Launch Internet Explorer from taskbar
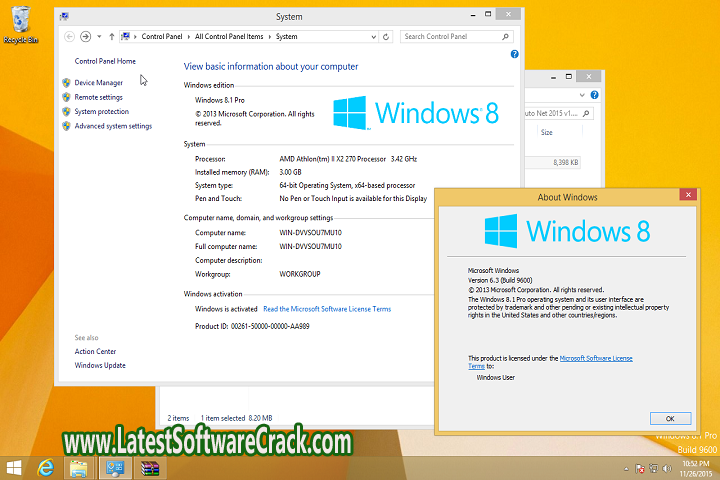 coord(46,469)
